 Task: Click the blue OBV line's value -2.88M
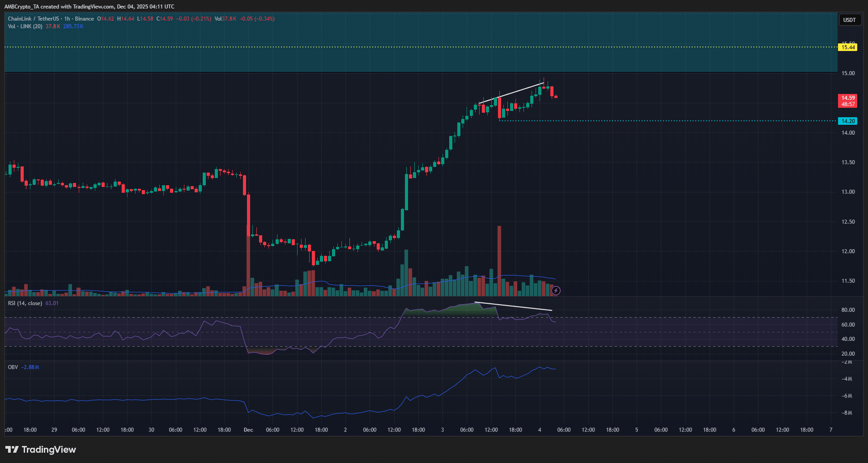[x=31, y=367]
